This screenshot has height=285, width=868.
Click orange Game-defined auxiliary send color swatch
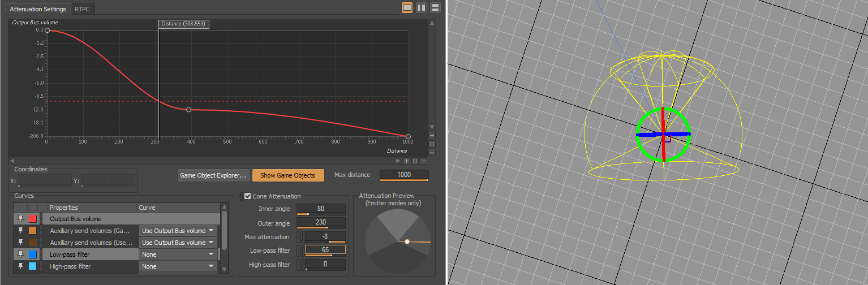coord(33,230)
